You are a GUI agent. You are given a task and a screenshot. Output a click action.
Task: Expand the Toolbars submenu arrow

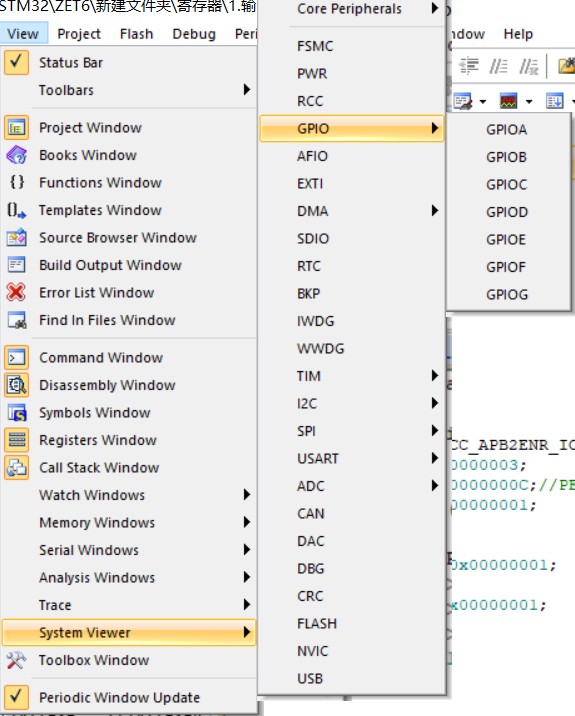point(247,90)
